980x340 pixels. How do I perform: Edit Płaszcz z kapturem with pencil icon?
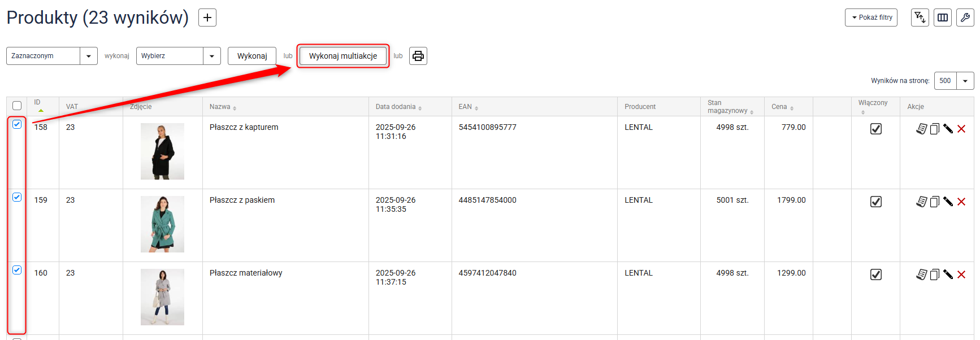pyautogui.click(x=948, y=129)
